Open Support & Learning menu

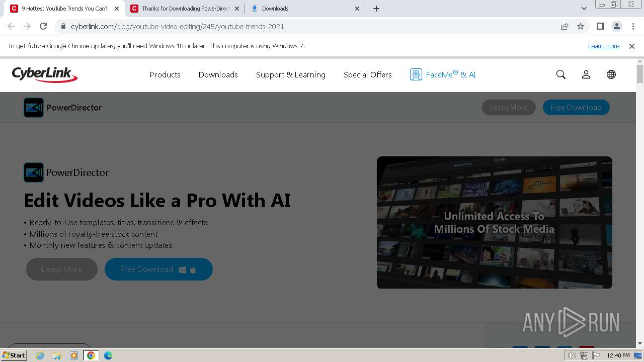(291, 74)
